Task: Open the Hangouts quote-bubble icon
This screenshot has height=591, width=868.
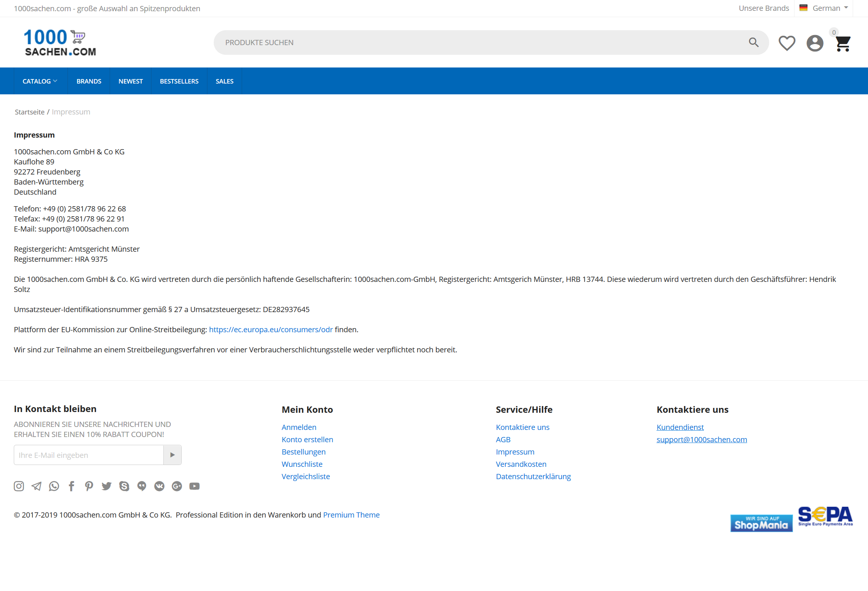Action: pyautogui.click(x=141, y=486)
